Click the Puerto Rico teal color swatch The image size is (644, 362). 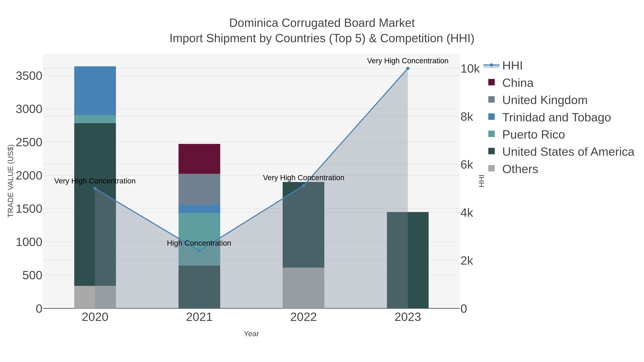(492, 134)
